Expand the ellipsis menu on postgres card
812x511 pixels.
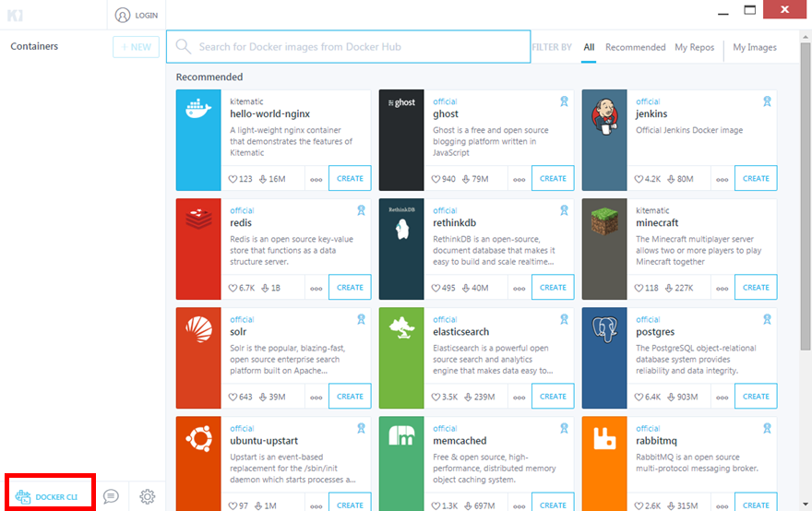722,397
